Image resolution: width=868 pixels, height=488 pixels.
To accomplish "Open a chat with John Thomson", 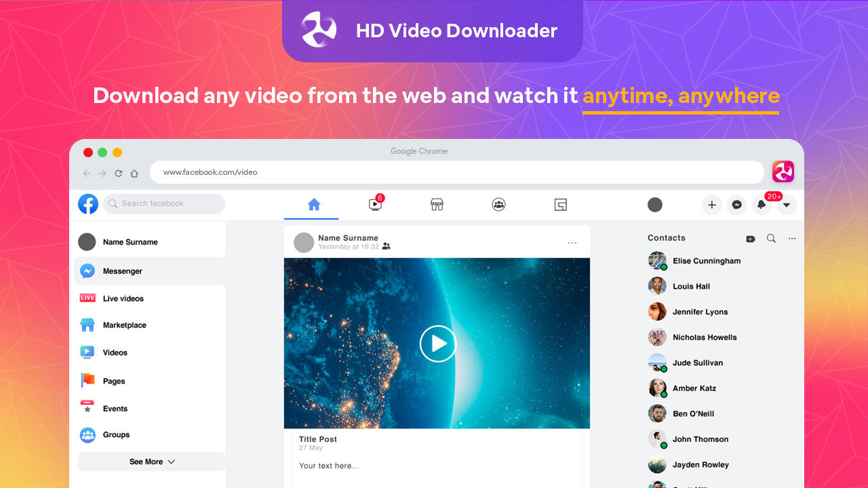I will tap(688, 439).
